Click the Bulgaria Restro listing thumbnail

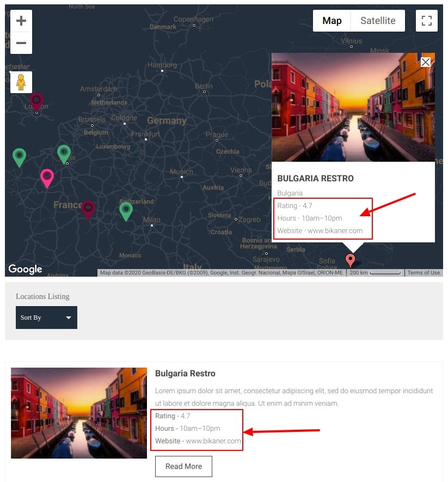(78, 413)
